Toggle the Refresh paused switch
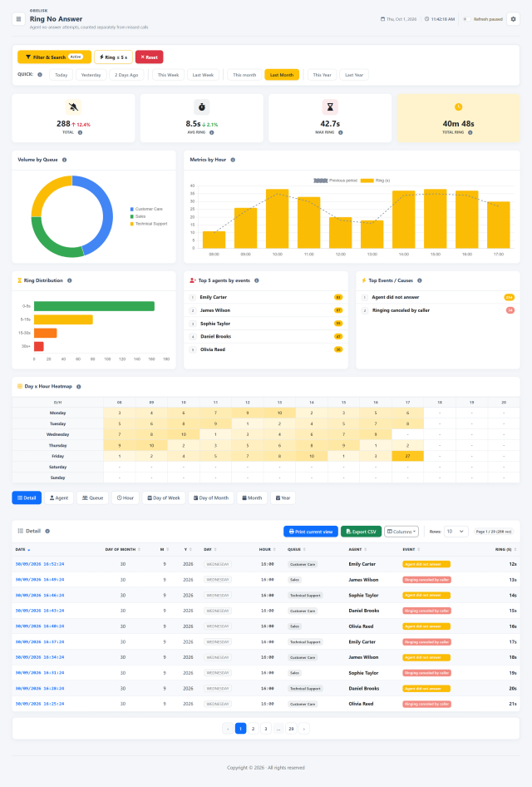 pyautogui.click(x=466, y=19)
